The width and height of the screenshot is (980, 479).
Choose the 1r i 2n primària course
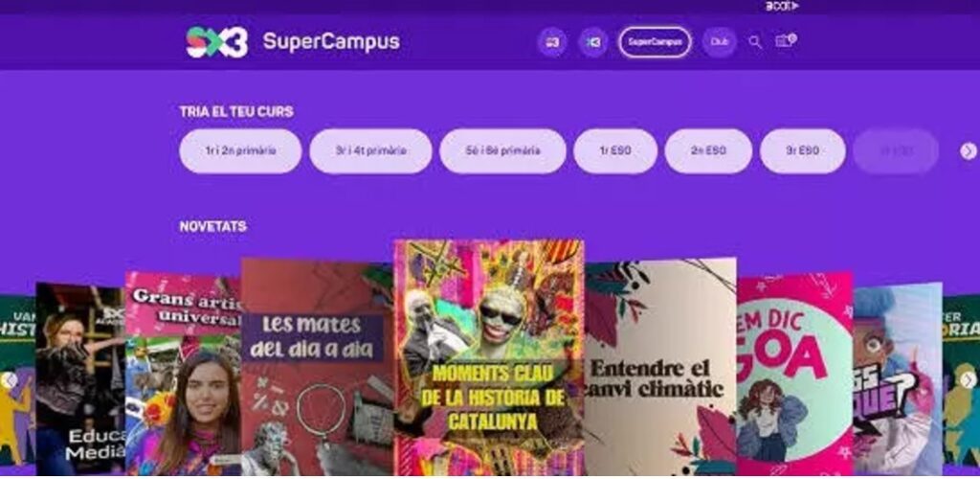click(x=240, y=150)
